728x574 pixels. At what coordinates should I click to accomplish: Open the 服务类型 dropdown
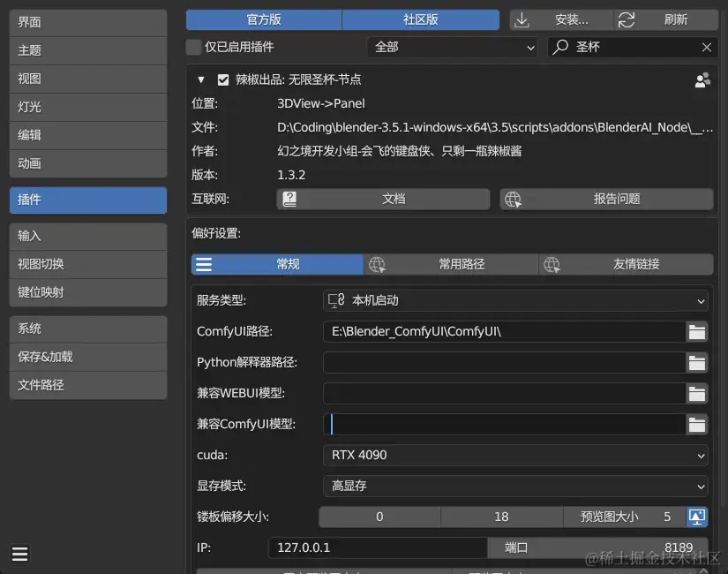point(515,301)
